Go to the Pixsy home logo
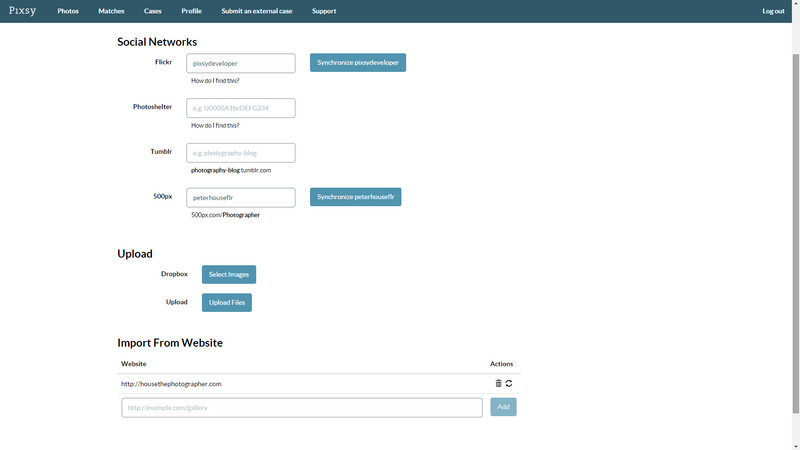Screen dimensions: 800x450 tap(22, 11)
